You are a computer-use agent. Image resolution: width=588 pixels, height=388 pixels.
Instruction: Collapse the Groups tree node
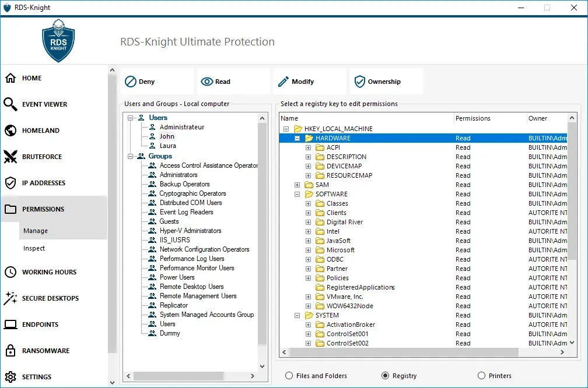[131, 156]
